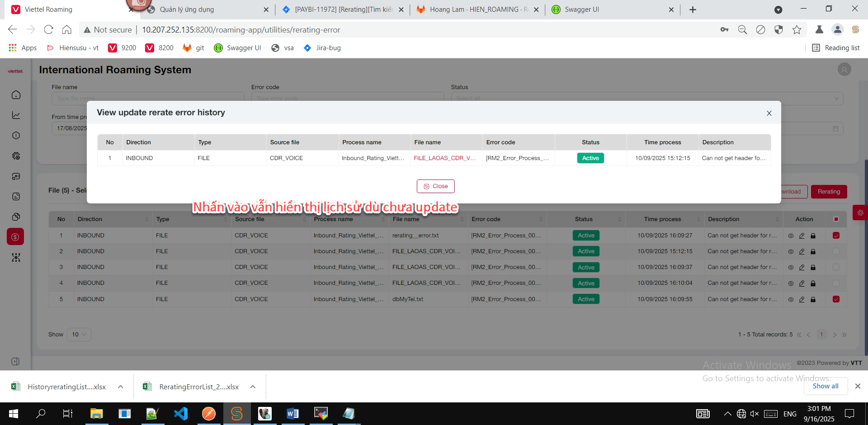The height and width of the screenshot is (425, 868).
Task: Click the lock icon in row 5
Action: coord(813,299)
